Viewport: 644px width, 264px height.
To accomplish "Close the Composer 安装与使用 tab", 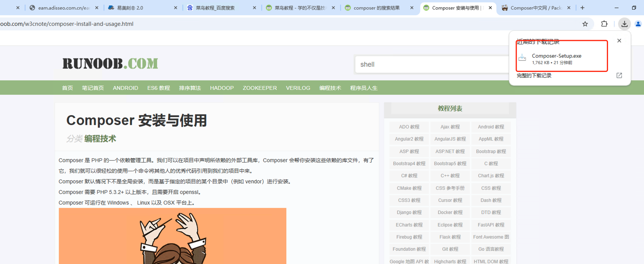I will (490, 8).
